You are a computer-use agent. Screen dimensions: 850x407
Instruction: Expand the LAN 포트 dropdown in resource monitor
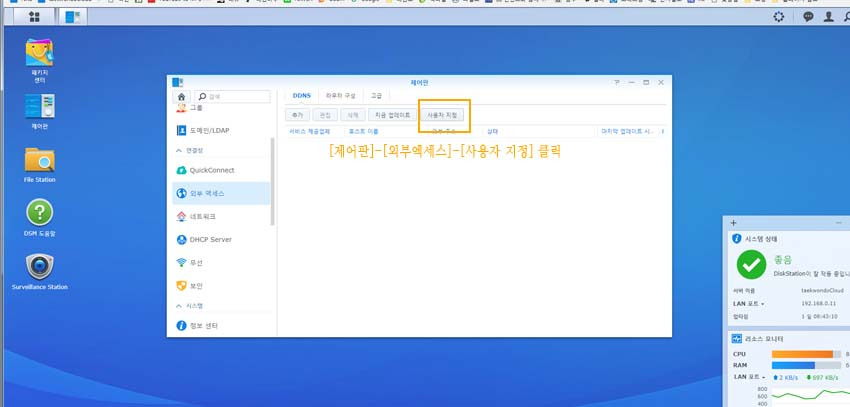[x=749, y=377]
